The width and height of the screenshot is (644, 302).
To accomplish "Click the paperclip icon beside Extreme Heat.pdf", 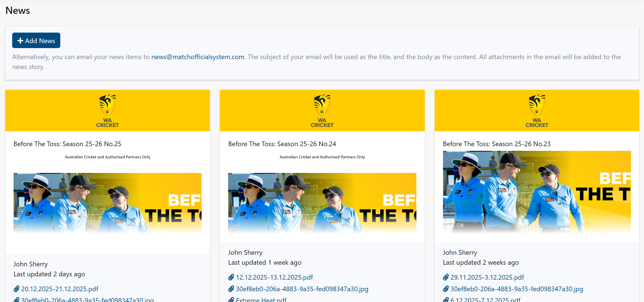I will (231, 300).
